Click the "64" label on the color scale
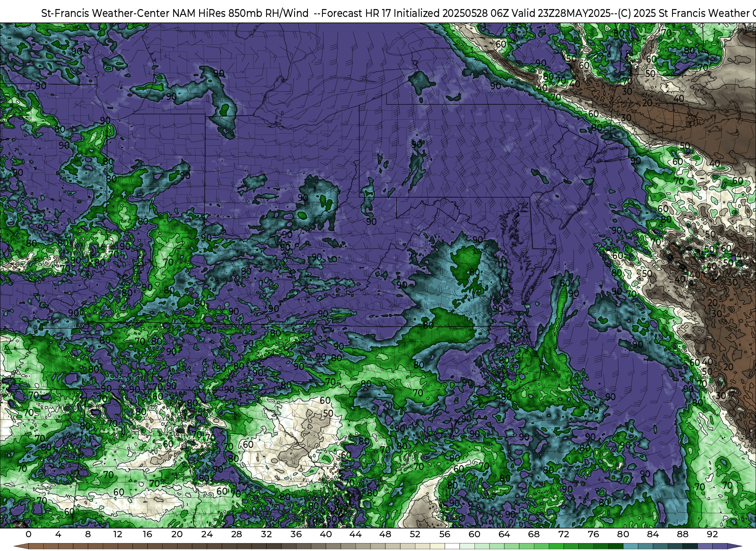 (x=504, y=534)
